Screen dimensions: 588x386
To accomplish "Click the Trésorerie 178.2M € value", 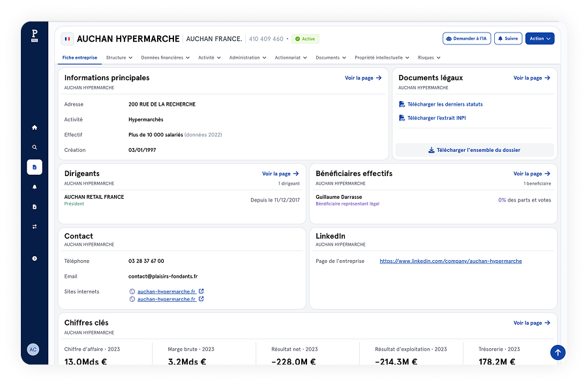I will coord(497,362).
